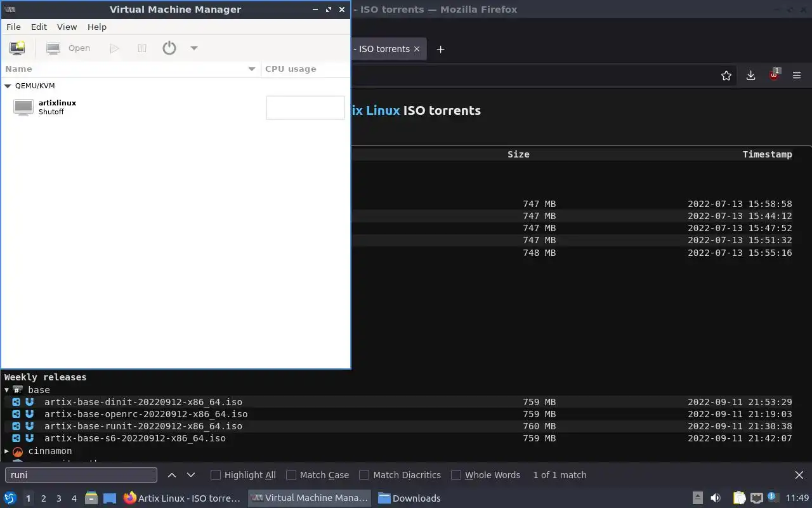Open the column chooser arrow beside Name header
Image resolution: width=812 pixels, height=508 pixels.
[252, 69]
